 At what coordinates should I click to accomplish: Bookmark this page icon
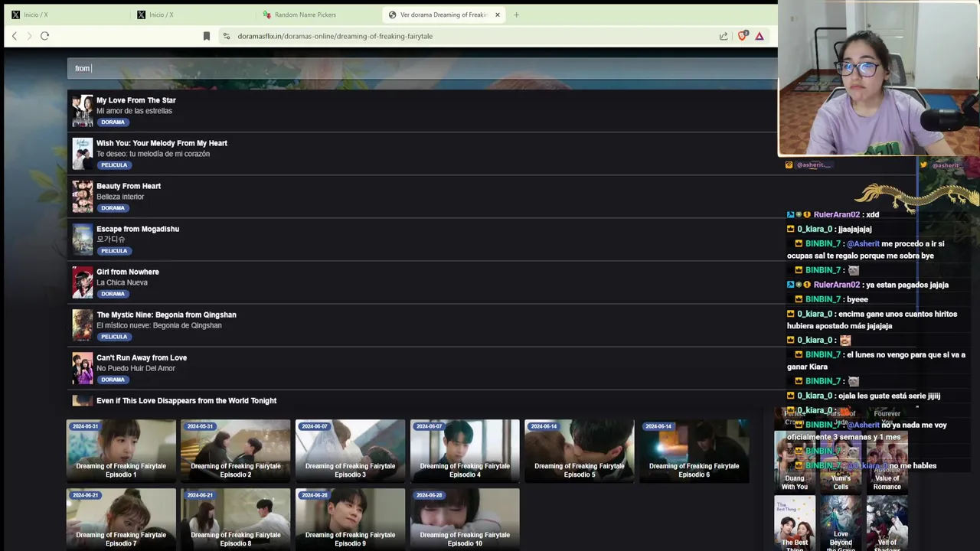point(207,36)
